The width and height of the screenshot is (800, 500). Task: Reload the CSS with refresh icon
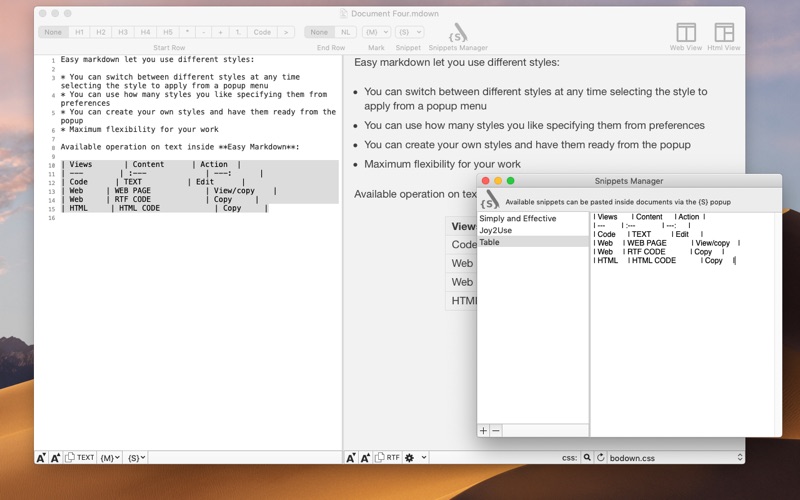(601, 458)
